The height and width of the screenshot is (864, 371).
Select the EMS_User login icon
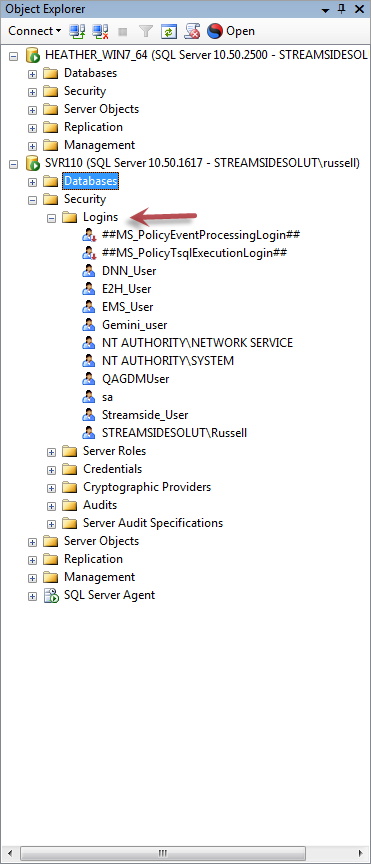pyautogui.click(x=89, y=307)
